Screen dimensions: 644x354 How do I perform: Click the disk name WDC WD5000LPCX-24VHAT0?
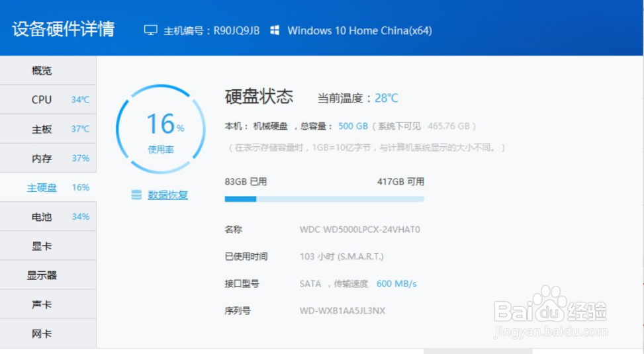click(360, 230)
